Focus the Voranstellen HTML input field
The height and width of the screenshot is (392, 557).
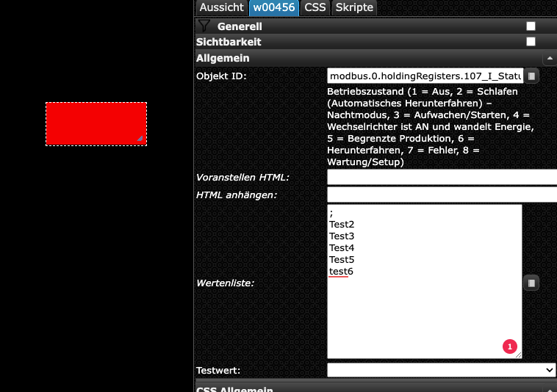coord(441,177)
